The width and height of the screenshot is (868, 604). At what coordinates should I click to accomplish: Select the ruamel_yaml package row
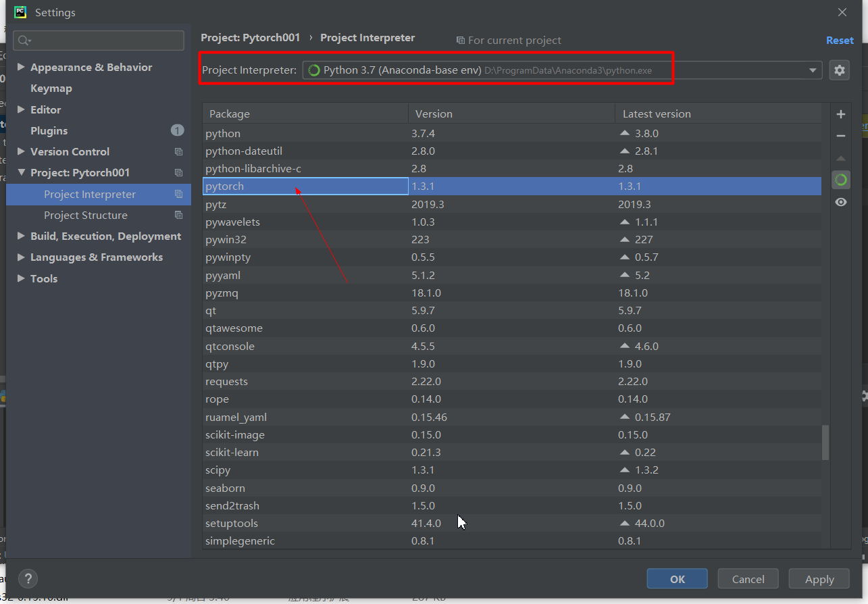512,417
